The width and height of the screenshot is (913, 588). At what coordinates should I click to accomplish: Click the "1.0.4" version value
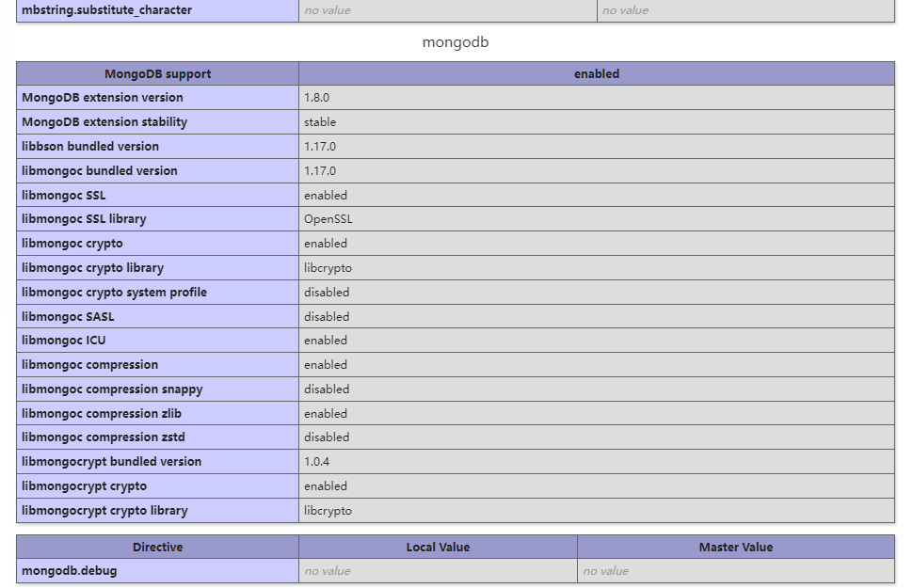pyautogui.click(x=317, y=462)
